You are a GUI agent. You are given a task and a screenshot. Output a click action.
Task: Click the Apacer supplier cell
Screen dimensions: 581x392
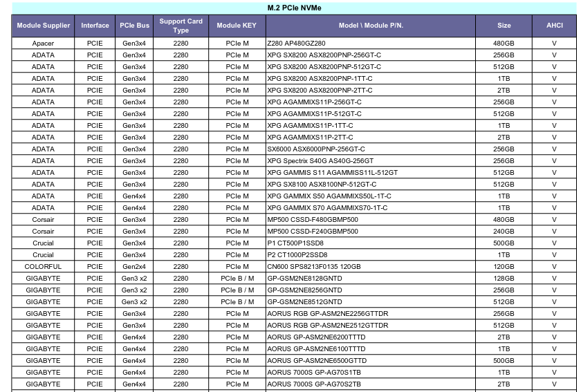(x=43, y=44)
